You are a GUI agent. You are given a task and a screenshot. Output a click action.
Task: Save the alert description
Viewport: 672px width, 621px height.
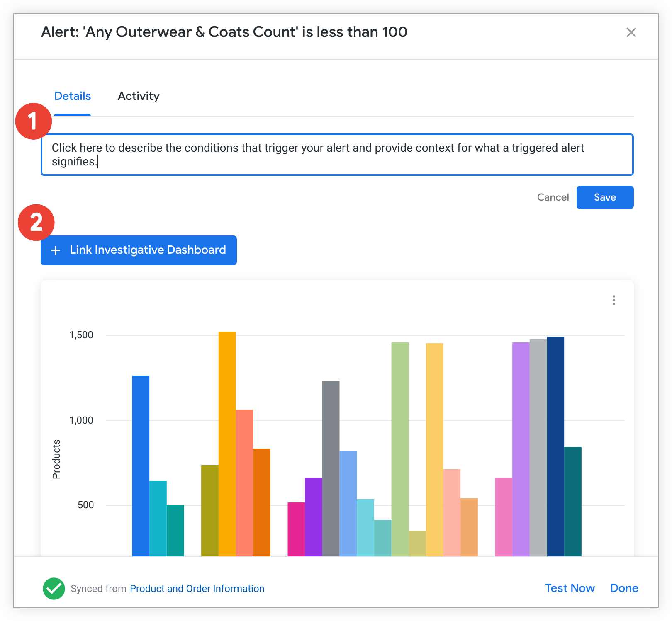(604, 197)
